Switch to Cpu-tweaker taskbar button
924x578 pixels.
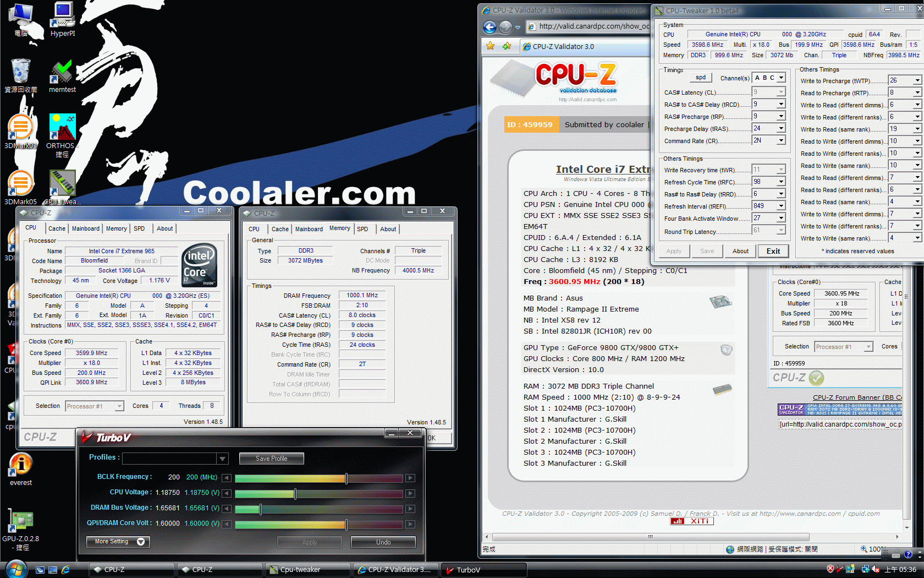(307, 570)
